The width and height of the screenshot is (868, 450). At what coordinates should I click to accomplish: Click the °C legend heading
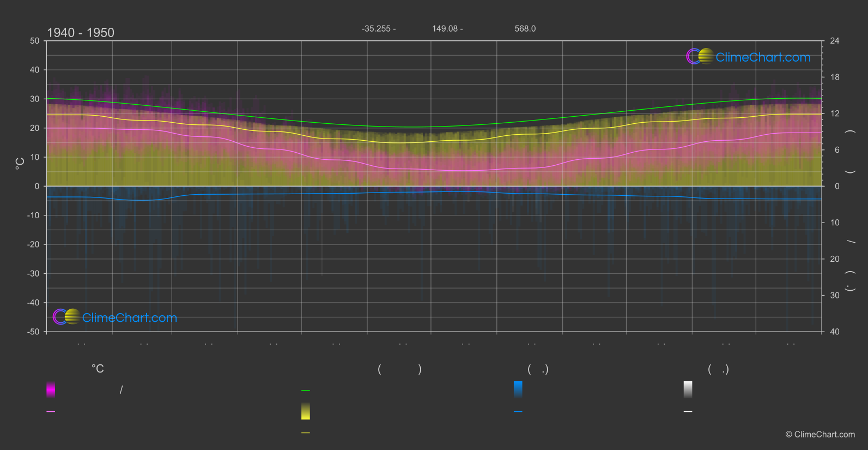click(x=98, y=369)
